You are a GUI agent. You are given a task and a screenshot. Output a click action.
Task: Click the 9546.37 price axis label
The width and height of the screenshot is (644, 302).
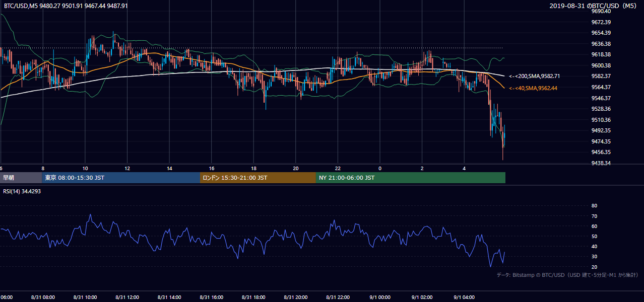click(601, 98)
